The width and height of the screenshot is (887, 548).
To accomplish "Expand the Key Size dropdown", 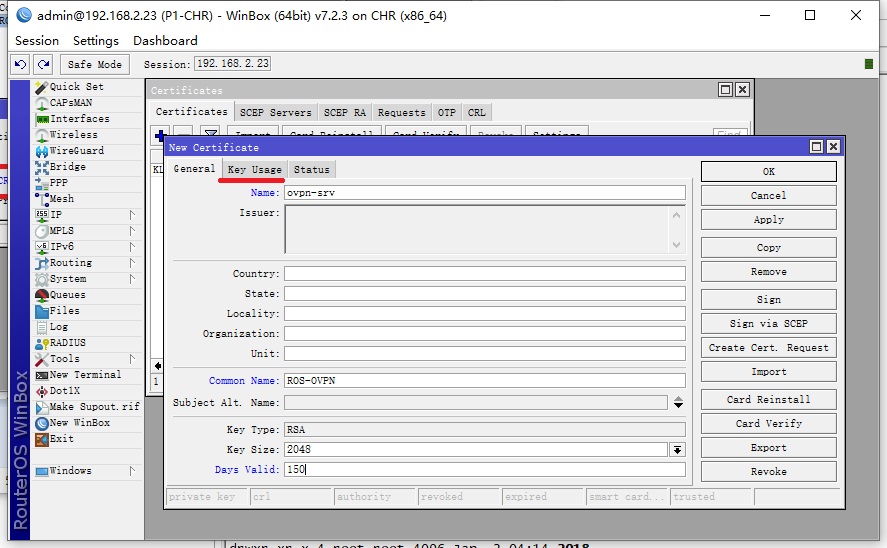I will 677,450.
